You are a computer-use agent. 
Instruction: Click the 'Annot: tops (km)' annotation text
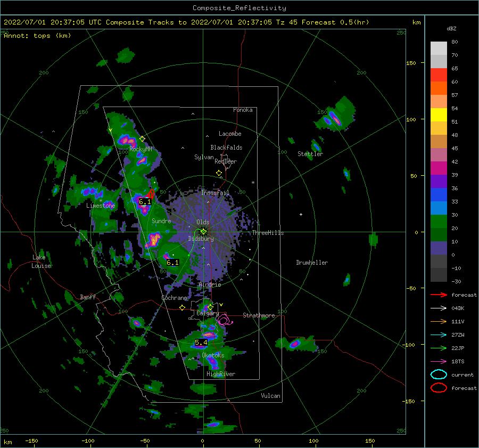pyautogui.click(x=37, y=36)
